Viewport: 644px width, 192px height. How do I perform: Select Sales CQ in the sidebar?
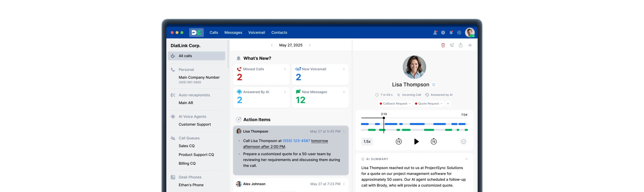coord(187,146)
